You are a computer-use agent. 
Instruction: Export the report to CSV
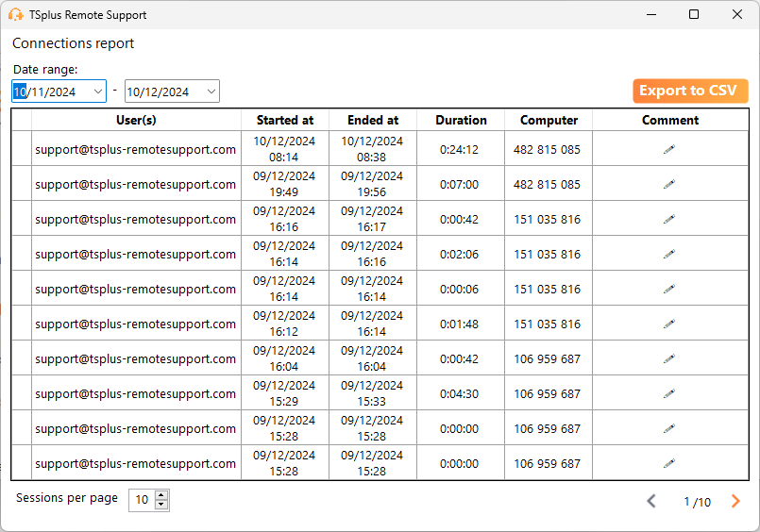690,91
